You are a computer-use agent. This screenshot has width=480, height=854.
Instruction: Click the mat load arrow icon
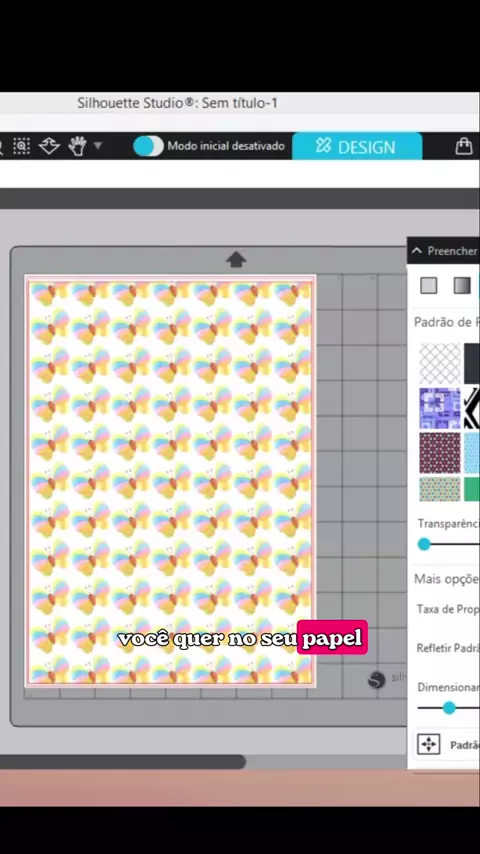click(x=235, y=260)
